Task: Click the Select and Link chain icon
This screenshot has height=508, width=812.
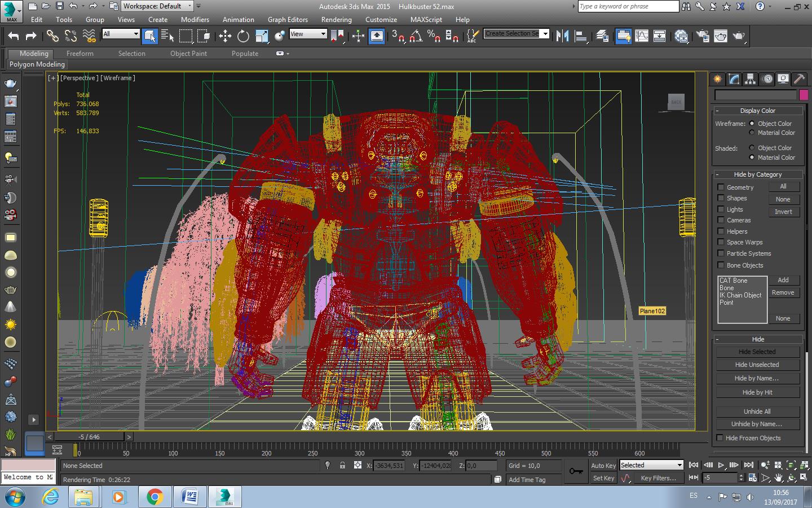Action: pos(52,36)
